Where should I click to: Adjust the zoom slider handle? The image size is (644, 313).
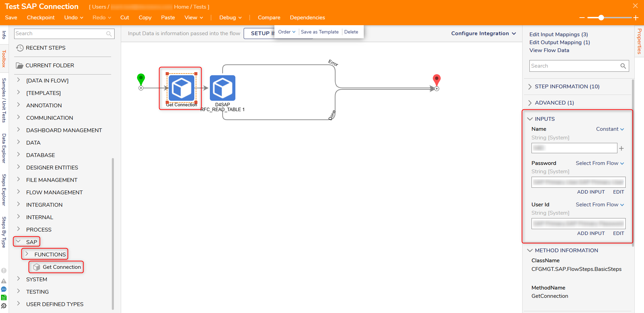[601, 18]
